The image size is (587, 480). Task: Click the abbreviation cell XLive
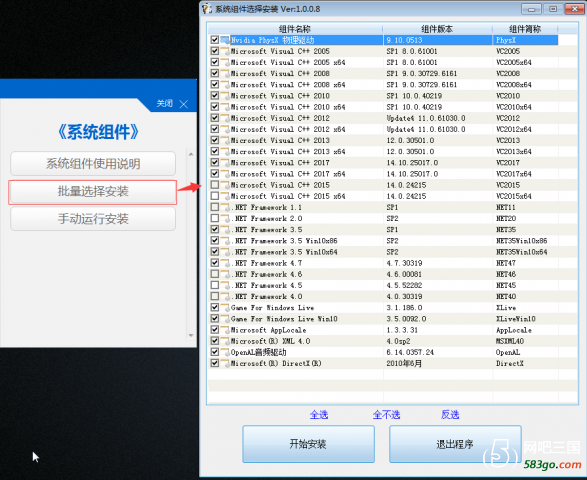point(506,307)
